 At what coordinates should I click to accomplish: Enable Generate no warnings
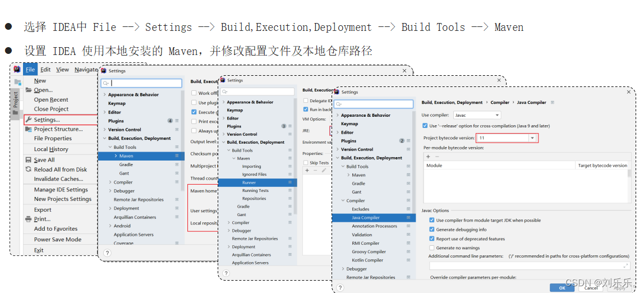pos(431,248)
